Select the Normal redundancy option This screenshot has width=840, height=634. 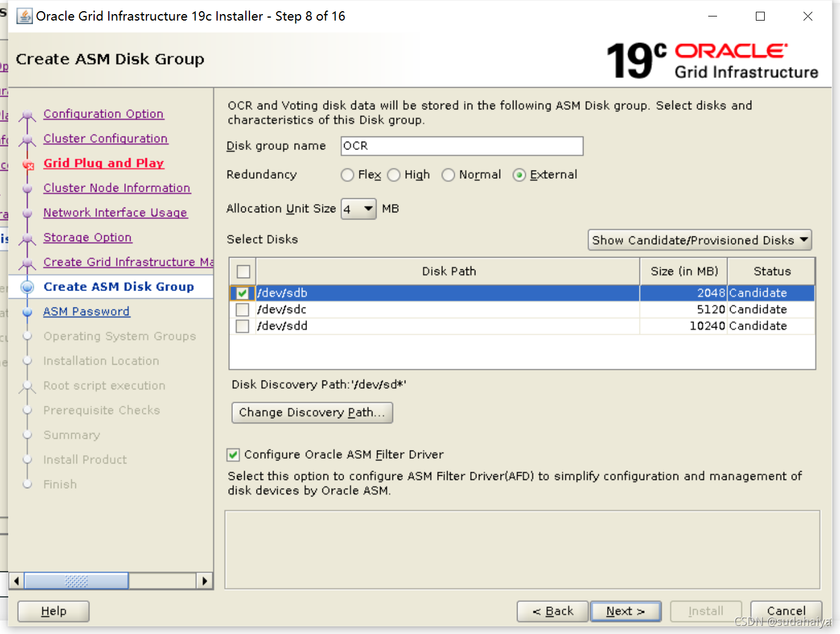[x=448, y=175]
